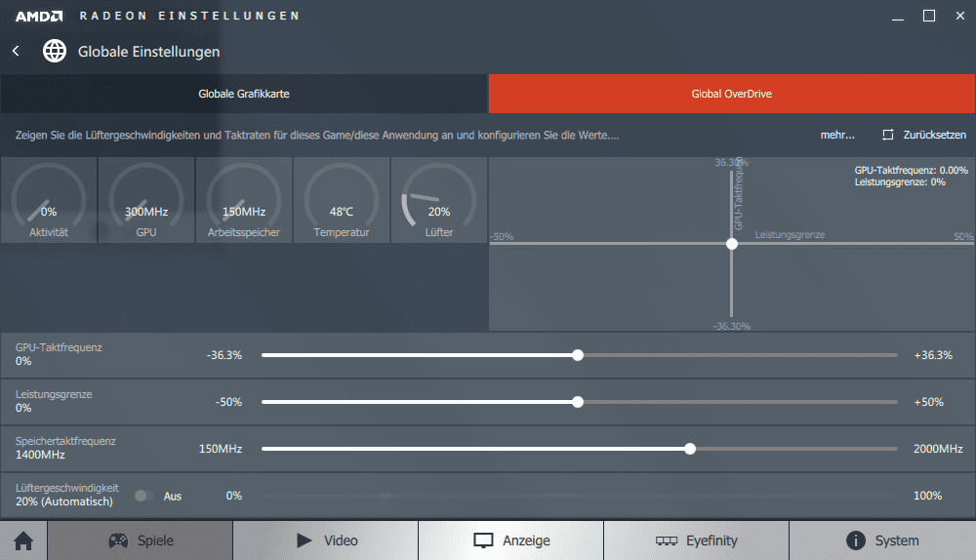
Task: Click the Temperatur gauge showing 48°C
Action: point(342,200)
